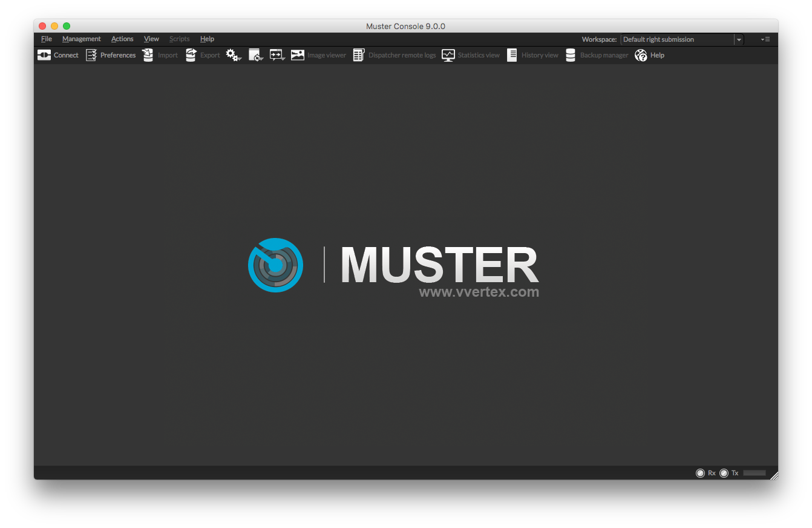This screenshot has height=528, width=812.
Task: Open the Management menu
Action: click(x=82, y=39)
